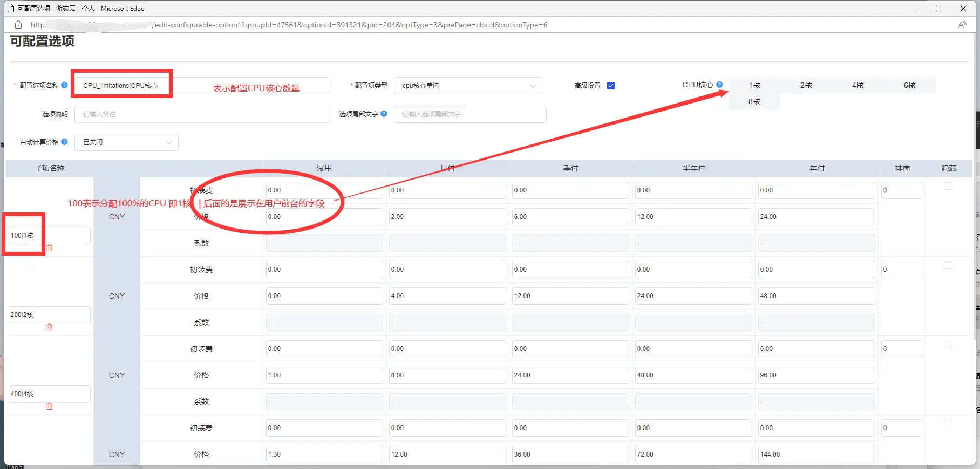Click help icon next to CPU核心 preview
This screenshot has width=980, height=469.
(719, 85)
